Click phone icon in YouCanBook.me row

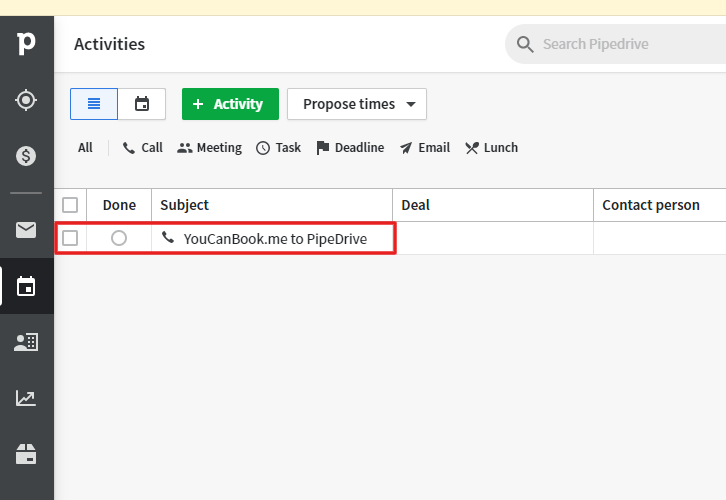point(168,238)
